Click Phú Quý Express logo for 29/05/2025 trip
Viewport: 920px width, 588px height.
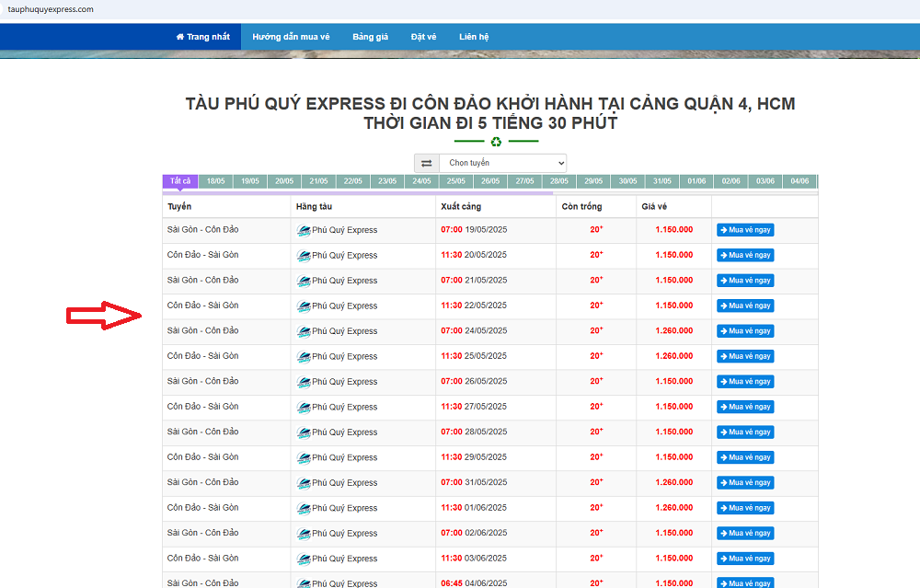coord(304,457)
